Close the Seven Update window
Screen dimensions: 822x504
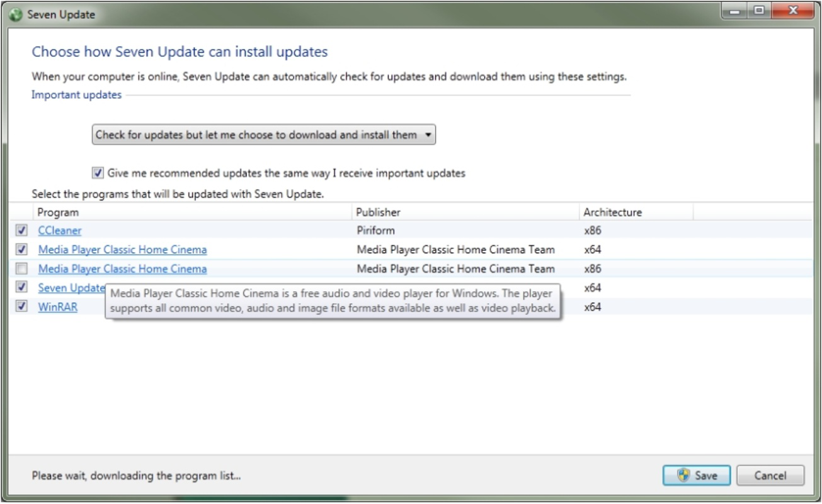click(792, 11)
